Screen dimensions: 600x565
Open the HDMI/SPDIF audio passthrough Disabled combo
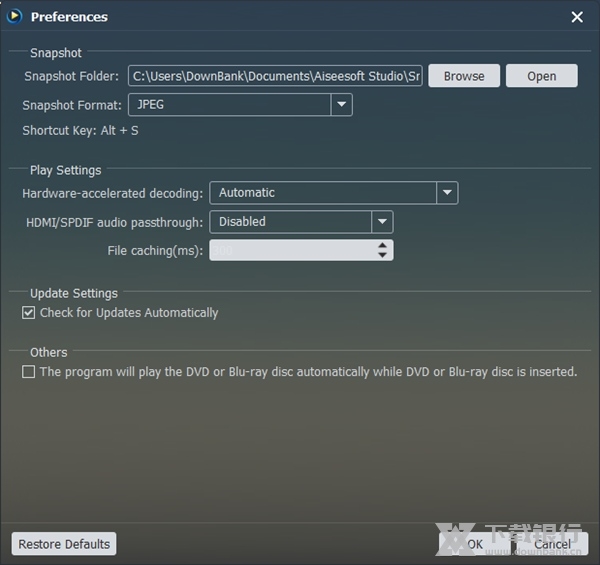pyautogui.click(x=301, y=222)
